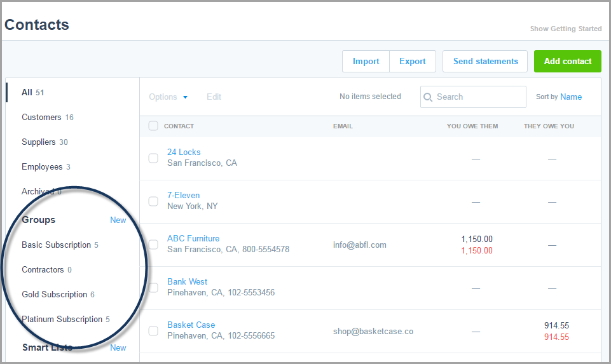Open the 7-Eleven contact
This screenshot has width=611, height=364.
coord(184,196)
